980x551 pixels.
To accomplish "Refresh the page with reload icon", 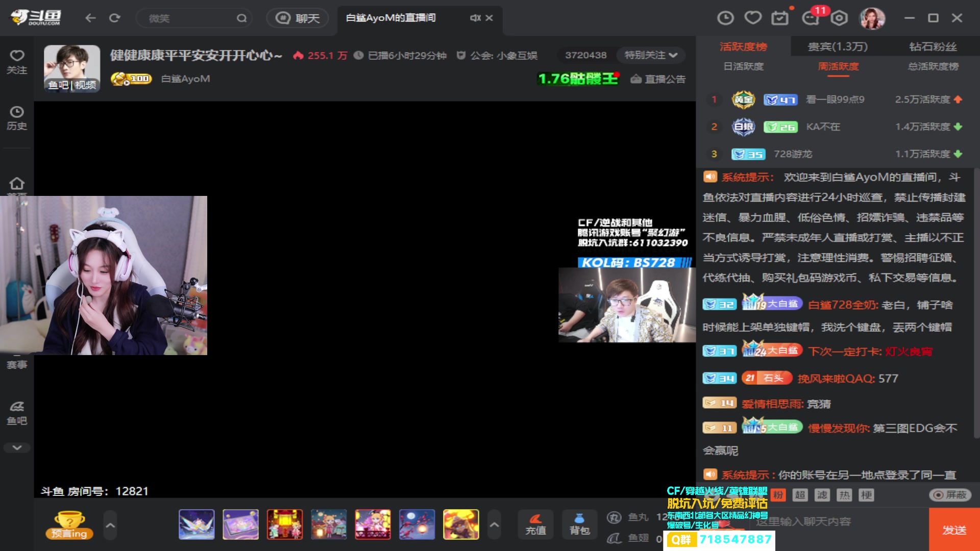I will pos(115,18).
